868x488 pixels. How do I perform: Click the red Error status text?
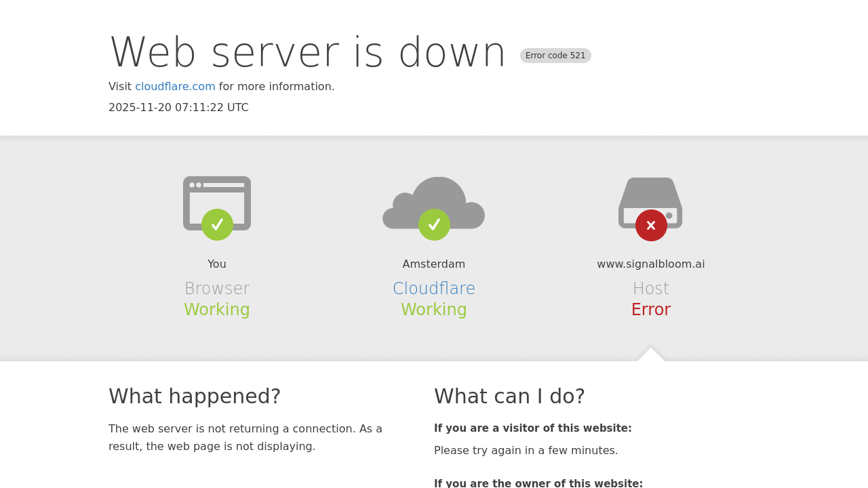tap(651, 310)
